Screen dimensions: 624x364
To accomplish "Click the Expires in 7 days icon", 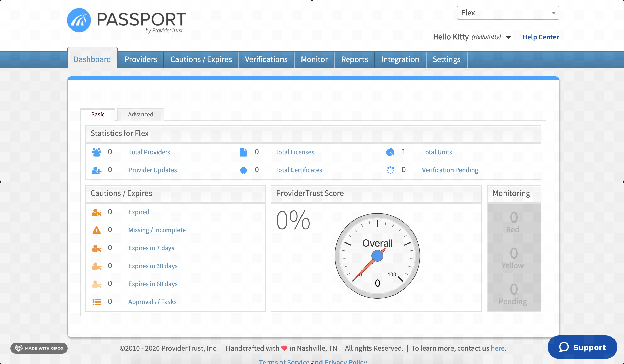I will click(x=97, y=248).
